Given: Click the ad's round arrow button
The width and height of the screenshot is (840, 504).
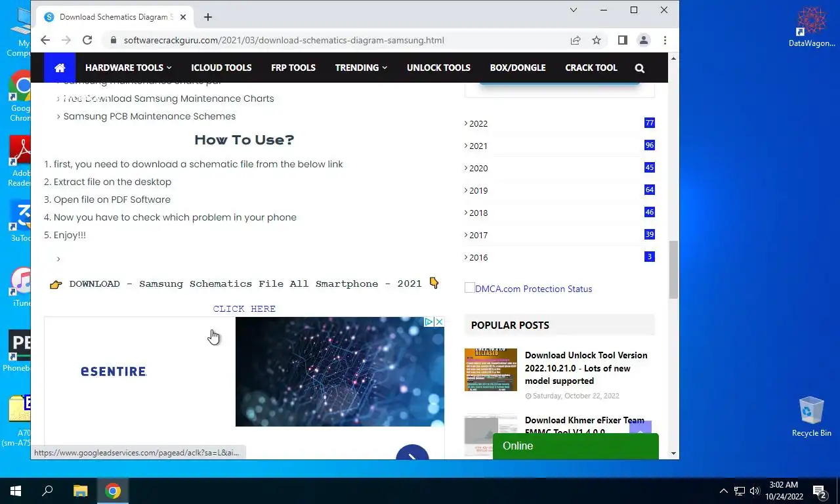Looking at the screenshot, I should click(412, 452).
